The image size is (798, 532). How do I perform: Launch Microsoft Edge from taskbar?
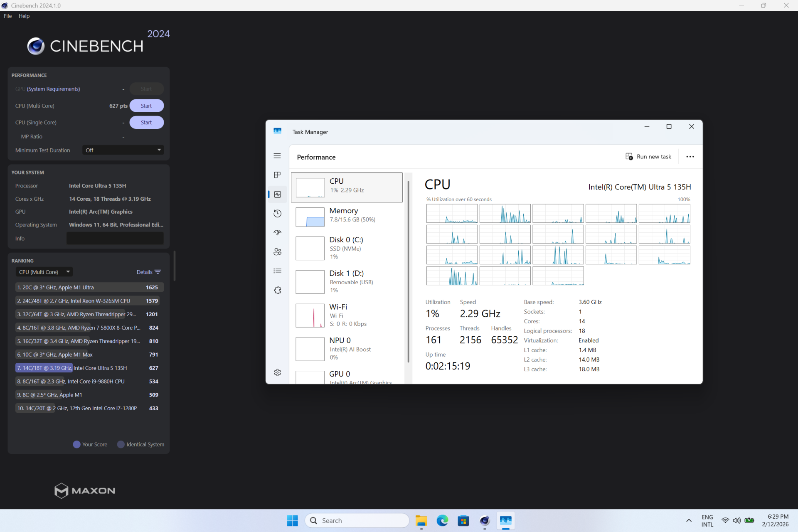[x=442, y=520]
